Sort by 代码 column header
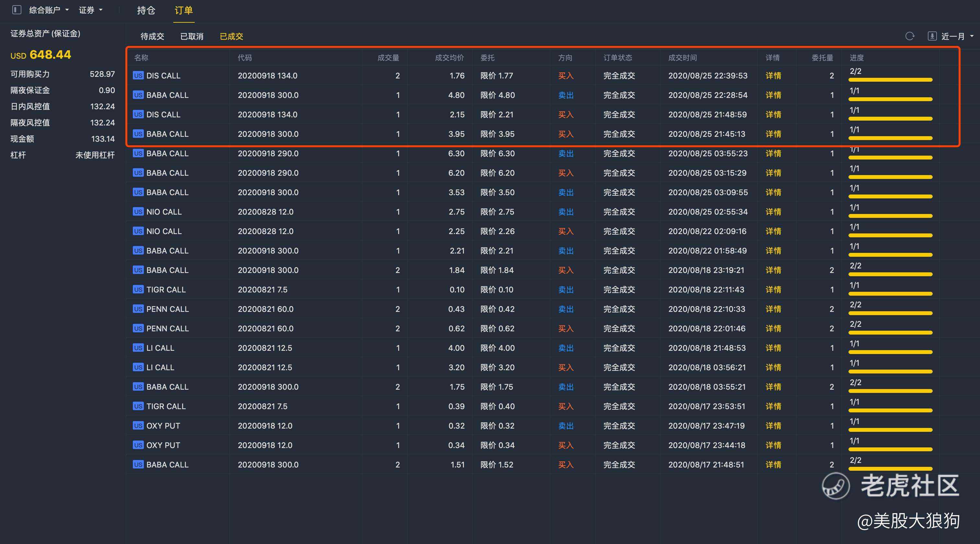980x544 pixels. click(x=245, y=58)
